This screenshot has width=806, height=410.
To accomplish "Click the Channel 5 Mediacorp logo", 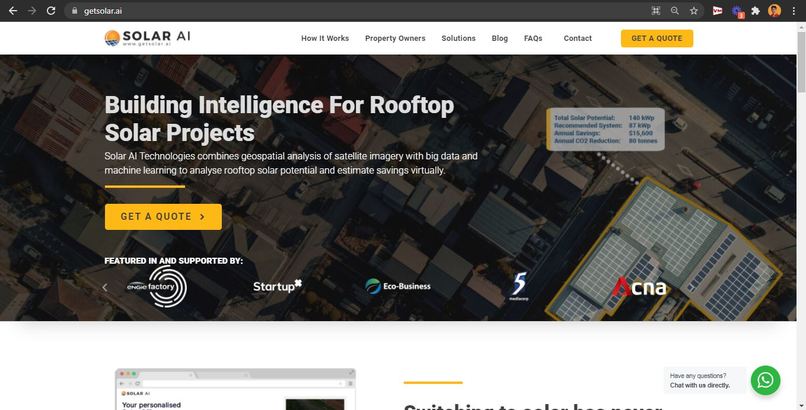I will point(519,286).
